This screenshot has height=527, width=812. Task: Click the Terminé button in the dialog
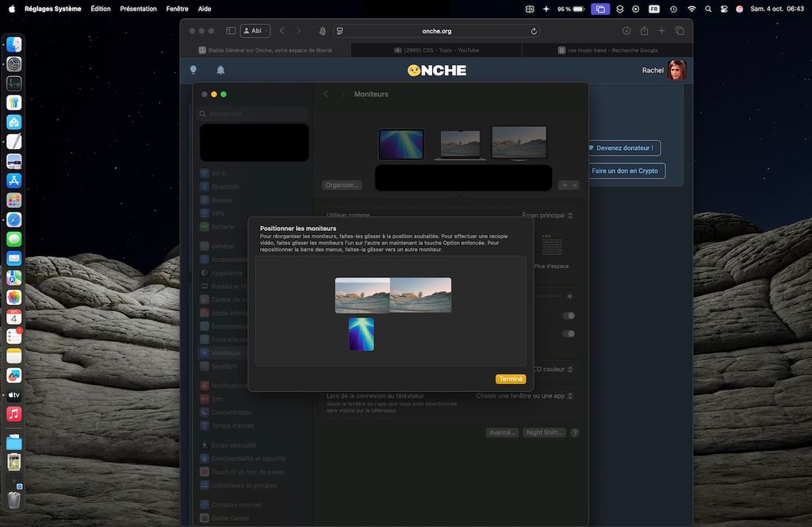[511, 379]
